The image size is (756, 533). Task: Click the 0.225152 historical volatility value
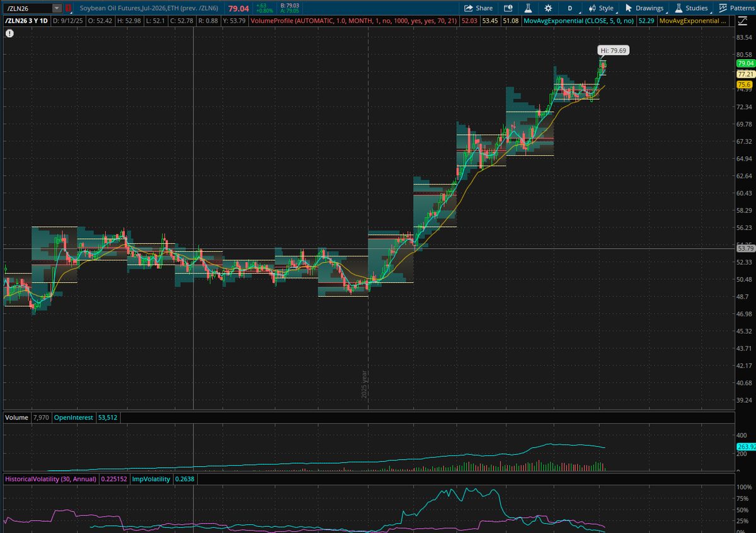tap(113, 479)
